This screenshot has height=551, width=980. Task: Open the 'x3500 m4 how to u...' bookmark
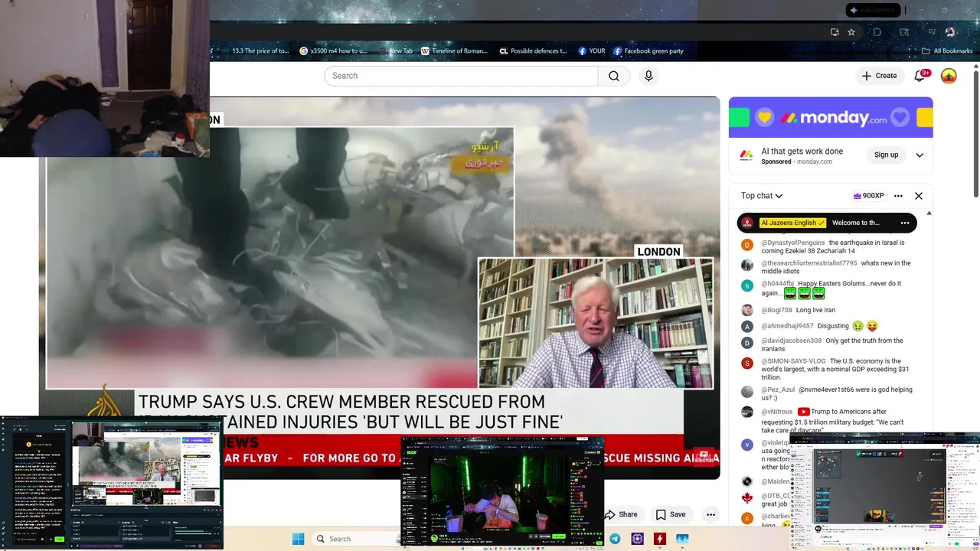click(x=333, y=51)
